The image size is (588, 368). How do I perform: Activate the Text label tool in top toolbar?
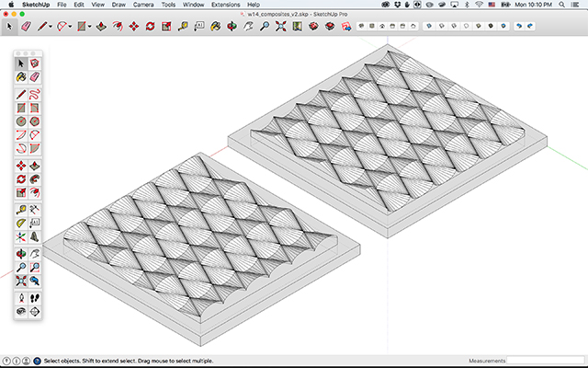199,27
